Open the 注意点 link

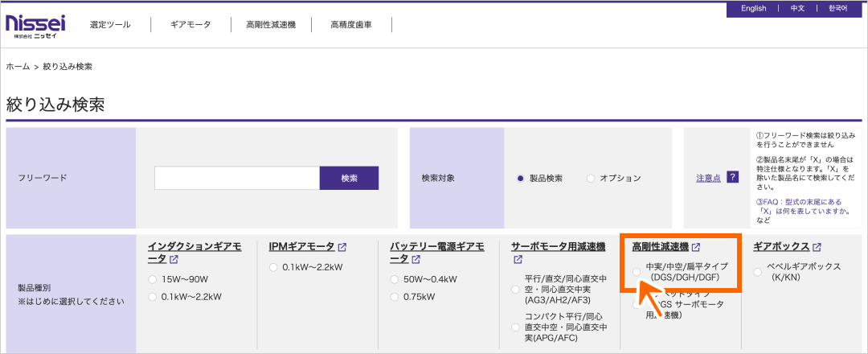click(708, 178)
